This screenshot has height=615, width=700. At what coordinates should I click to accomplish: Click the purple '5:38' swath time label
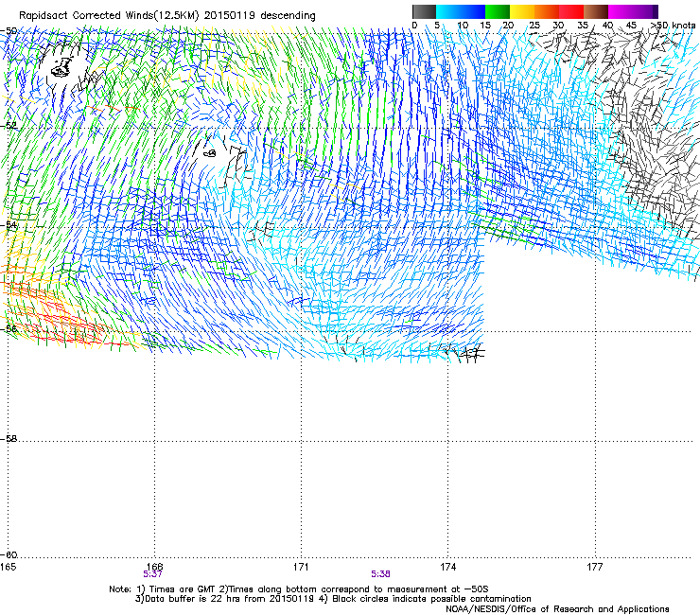380,574
